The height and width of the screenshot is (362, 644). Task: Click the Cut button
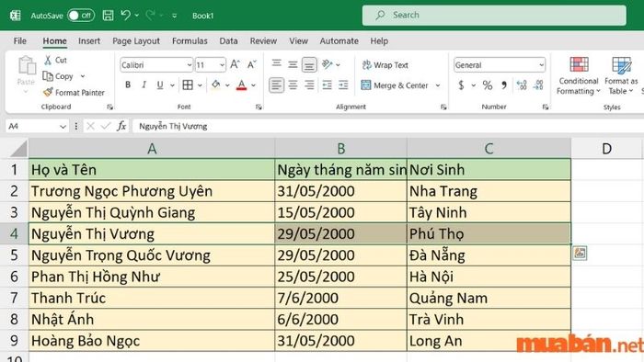coord(55,60)
